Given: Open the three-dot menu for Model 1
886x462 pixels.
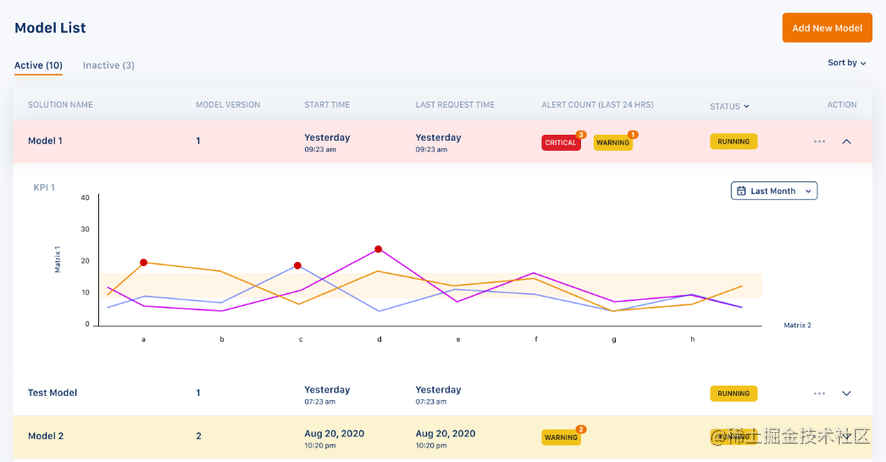Looking at the screenshot, I should point(819,142).
